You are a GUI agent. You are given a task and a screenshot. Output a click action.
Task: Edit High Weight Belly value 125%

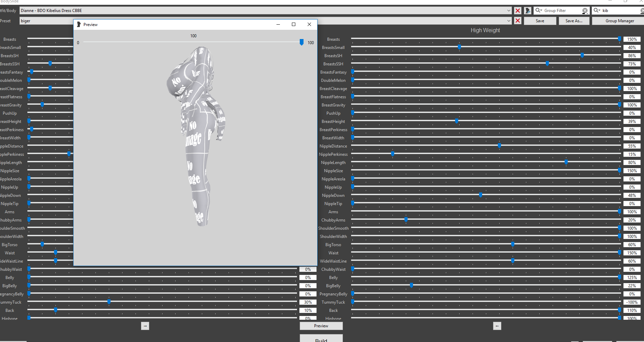click(x=632, y=278)
